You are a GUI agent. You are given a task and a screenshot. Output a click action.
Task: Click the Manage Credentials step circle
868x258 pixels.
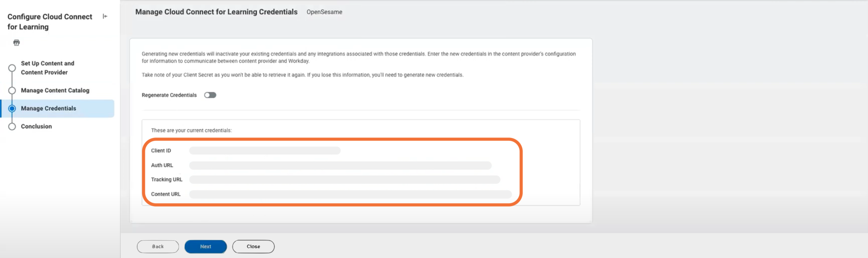tap(12, 108)
